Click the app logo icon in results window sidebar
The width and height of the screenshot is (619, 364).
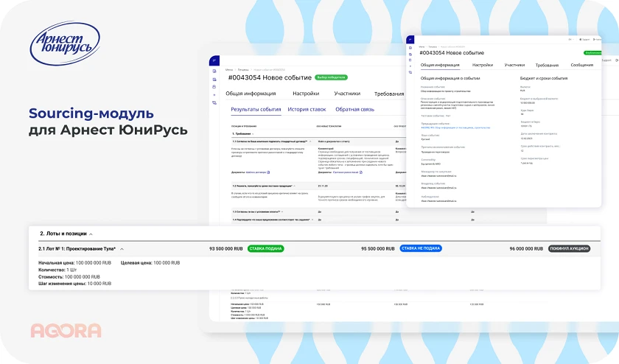pos(214,60)
